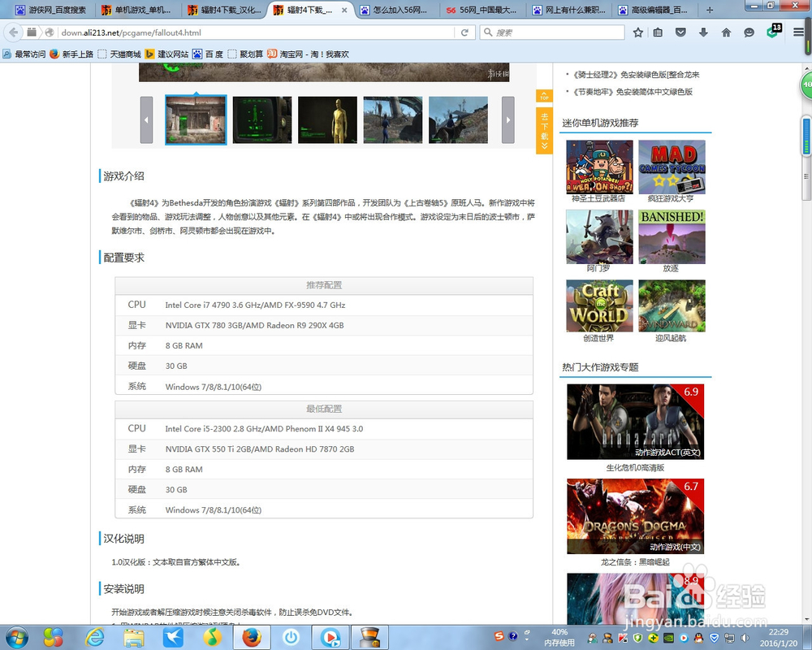Open the downloads arrow icon in toolbar

click(703, 32)
